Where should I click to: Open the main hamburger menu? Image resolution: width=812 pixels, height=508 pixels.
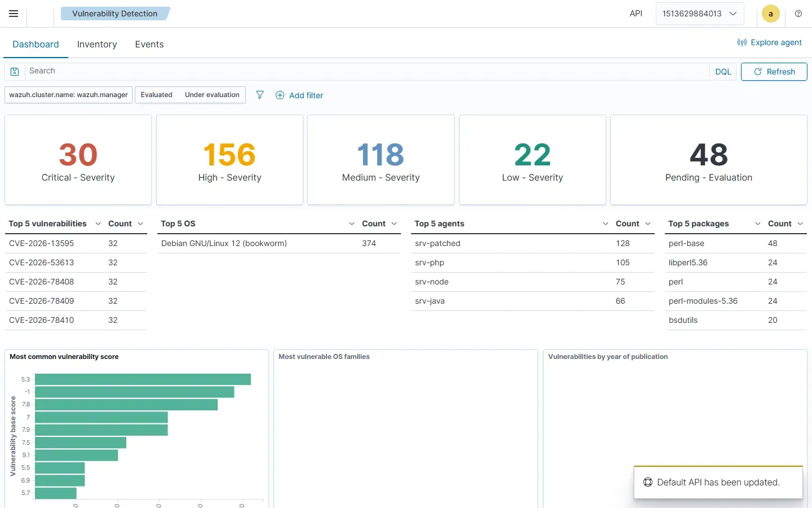[14, 14]
